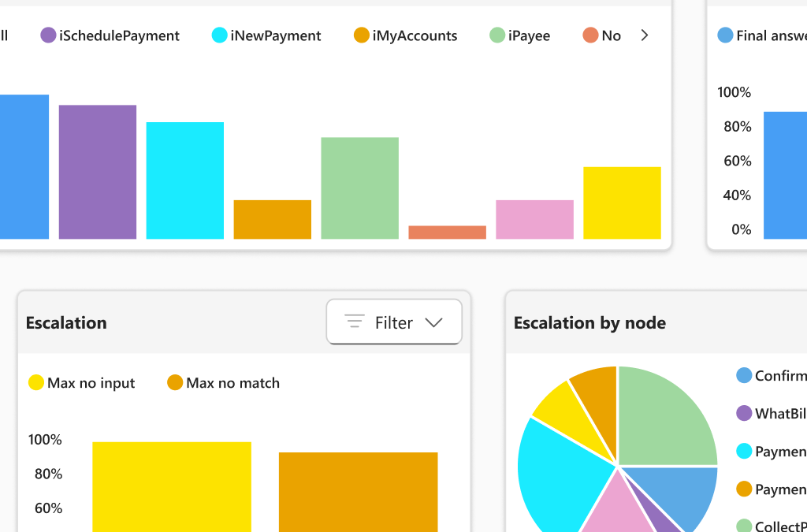The width and height of the screenshot is (807, 532).
Task: Click the Max no input yellow swatch
Action: coord(36,383)
